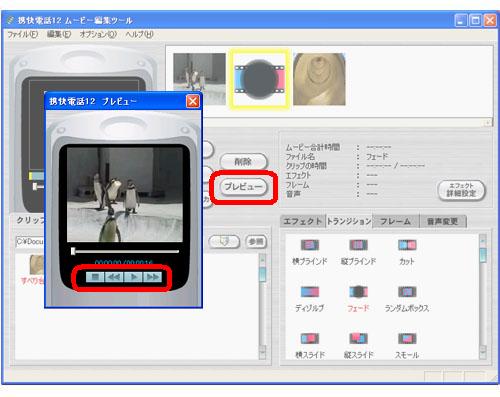Switch to the 音声変更 tab
Image resolution: width=500 pixels, height=397 pixels.
443,221
